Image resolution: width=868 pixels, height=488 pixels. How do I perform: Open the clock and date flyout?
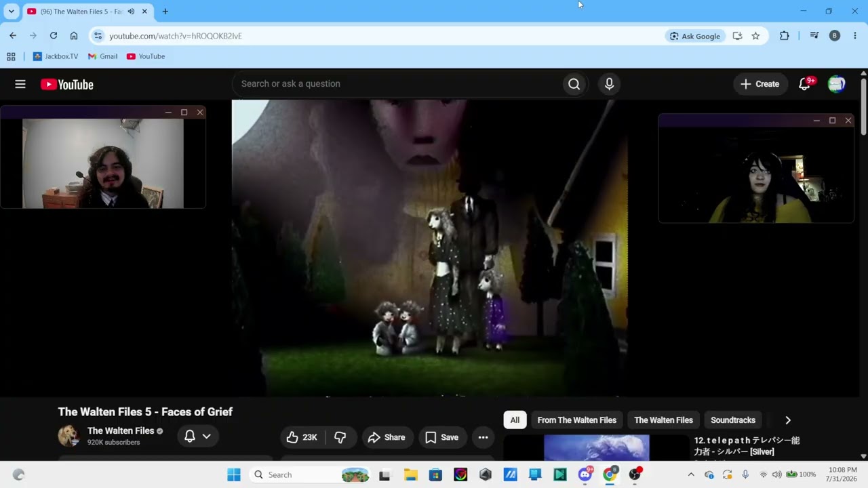[842, 474]
